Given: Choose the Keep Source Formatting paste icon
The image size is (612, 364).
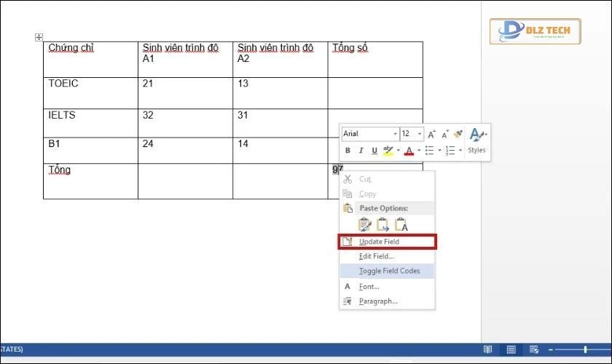Looking at the screenshot, I should coord(364,225).
